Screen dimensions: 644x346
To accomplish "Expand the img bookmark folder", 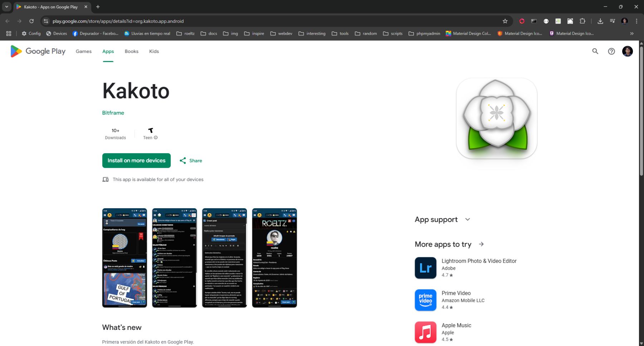I will point(230,33).
